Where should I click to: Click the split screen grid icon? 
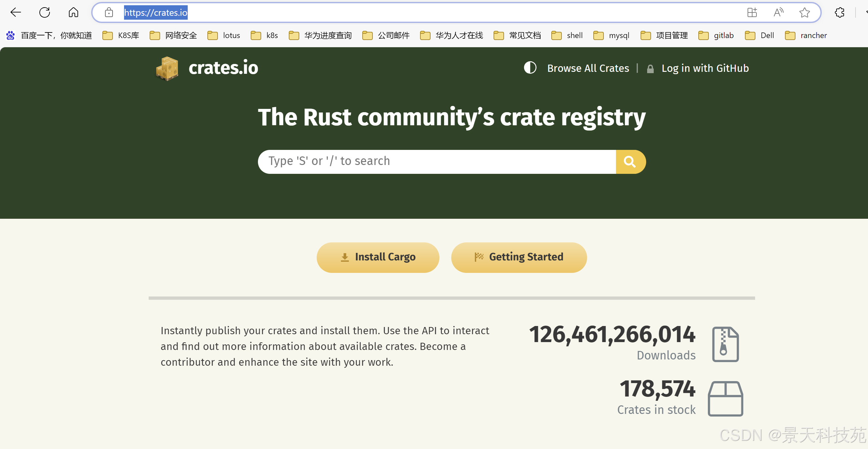pyautogui.click(x=752, y=12)
